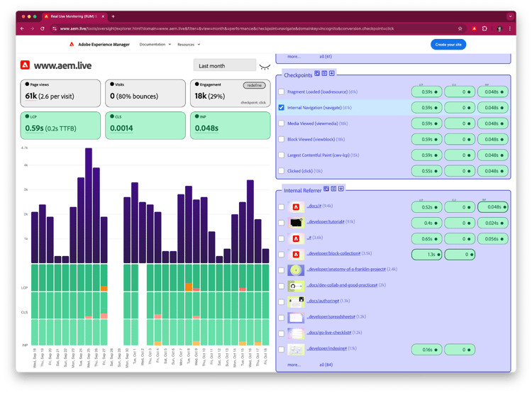532x393 pixels.
Task: Check Media Viewed (viewmedia) checkbox
Action: click(282, 123)
